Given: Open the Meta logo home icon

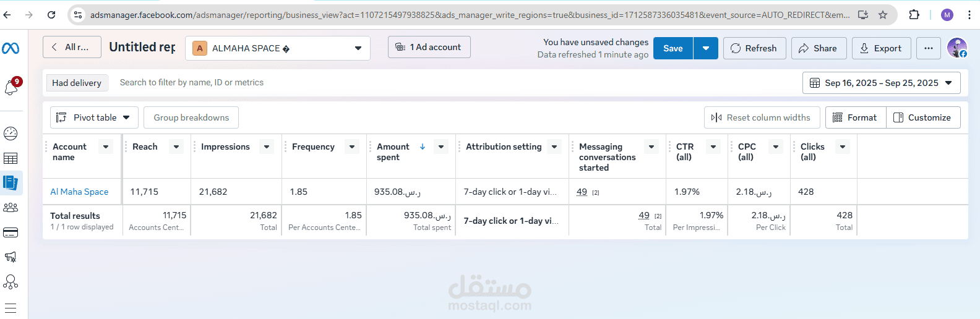Looking at the screenshot, I should pyautogui.click(x=11, y=48).
